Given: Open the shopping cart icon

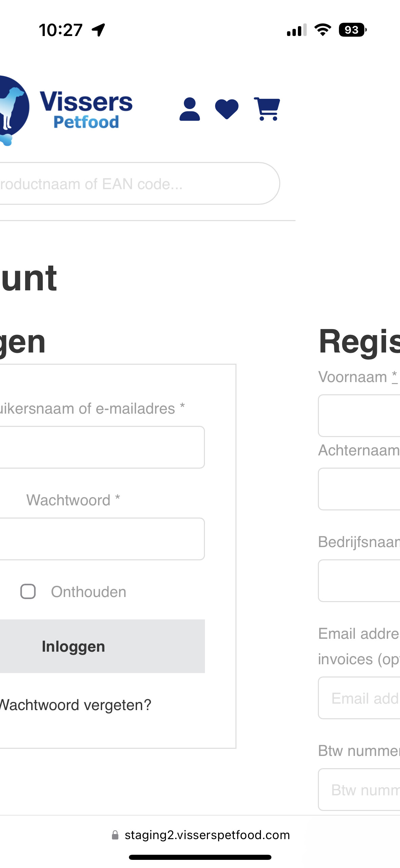Looking at the screenshot, I should tap(267, 109).
